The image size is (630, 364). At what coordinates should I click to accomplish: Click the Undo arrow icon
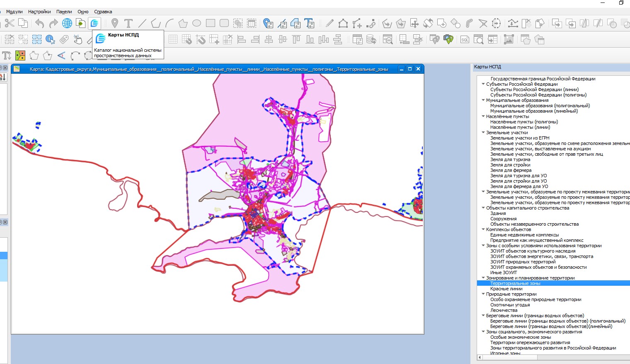click(39, 23)
